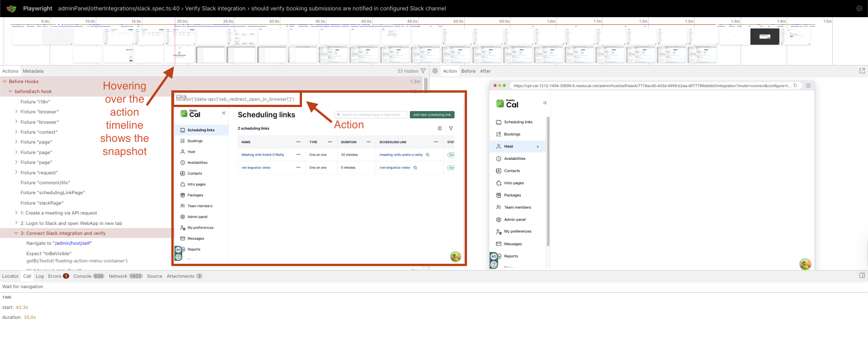Open the Network tab
Screen dimensions: 868x341
tap(118, 276)
